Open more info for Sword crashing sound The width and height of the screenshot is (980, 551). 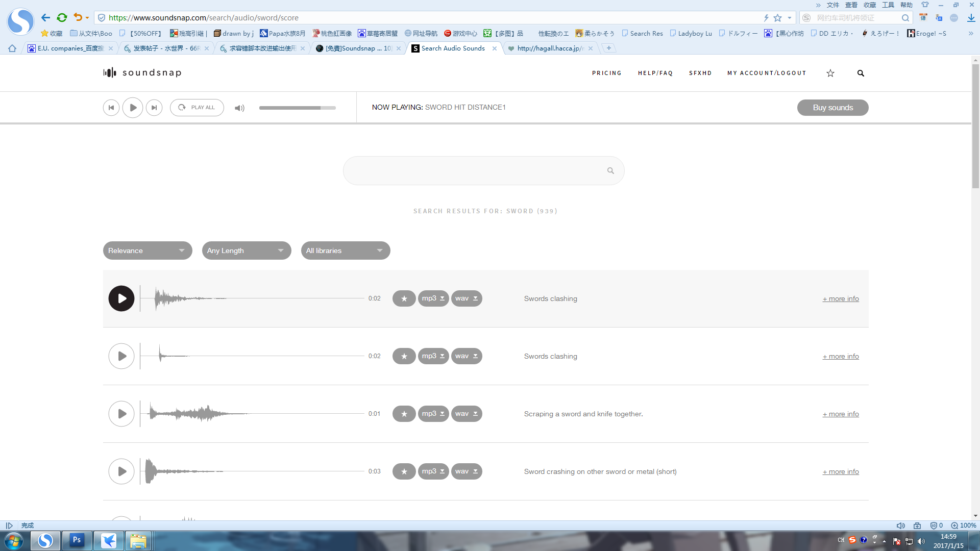pos(841,471)
